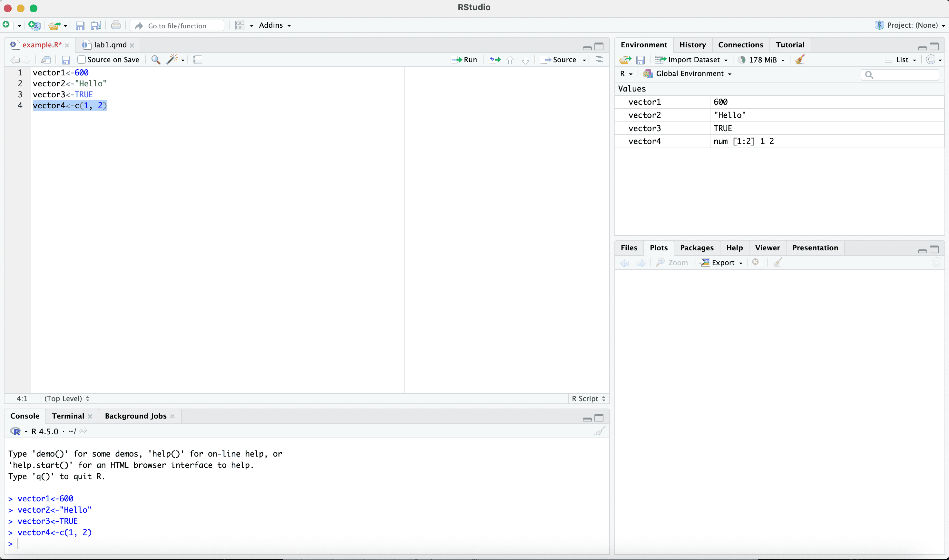Open the code tools magic wand
This screenshot has height=560, width=949.
coord(172,60)
